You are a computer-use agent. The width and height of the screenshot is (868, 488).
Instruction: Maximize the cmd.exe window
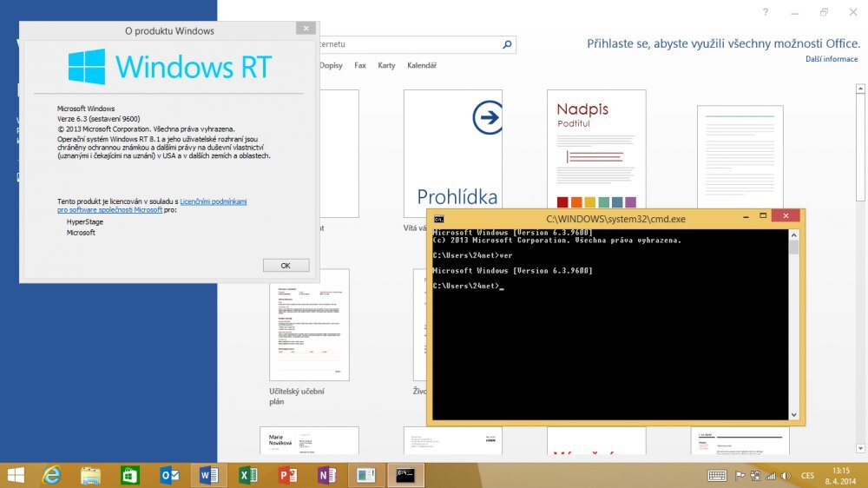coord(763,216)
